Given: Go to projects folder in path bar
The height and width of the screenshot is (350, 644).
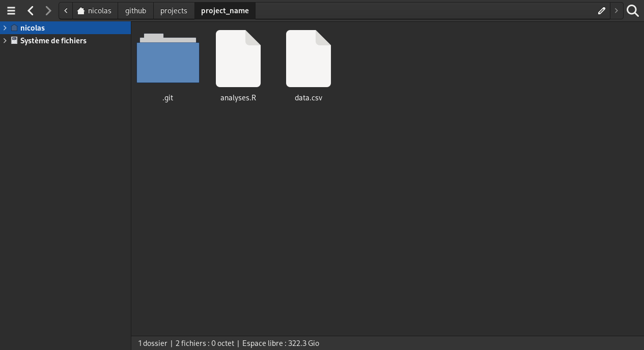Looking at the screenshot, I should (174, 11).
